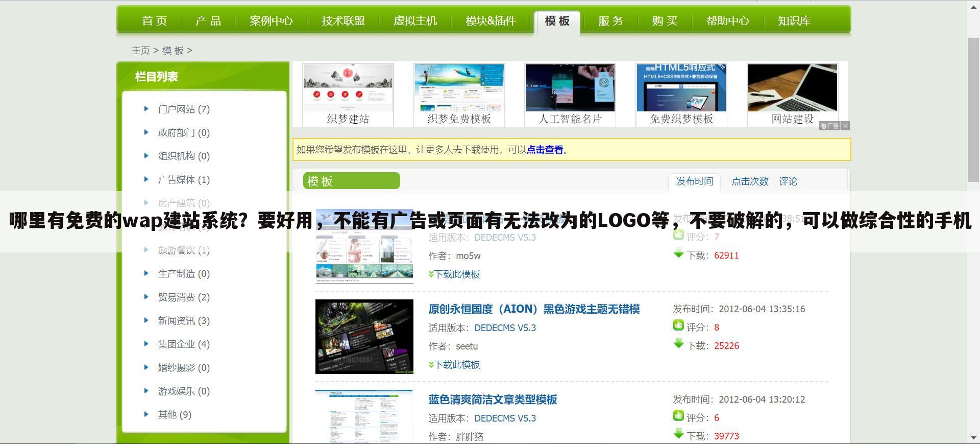Open the 首页 navigation tab
This screenshot has height=444, width=980.
(x=155, y=21)
